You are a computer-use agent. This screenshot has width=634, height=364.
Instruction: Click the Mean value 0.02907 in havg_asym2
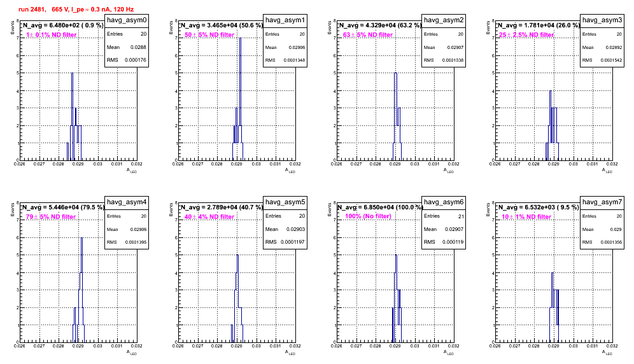click(x=455, y=47)
